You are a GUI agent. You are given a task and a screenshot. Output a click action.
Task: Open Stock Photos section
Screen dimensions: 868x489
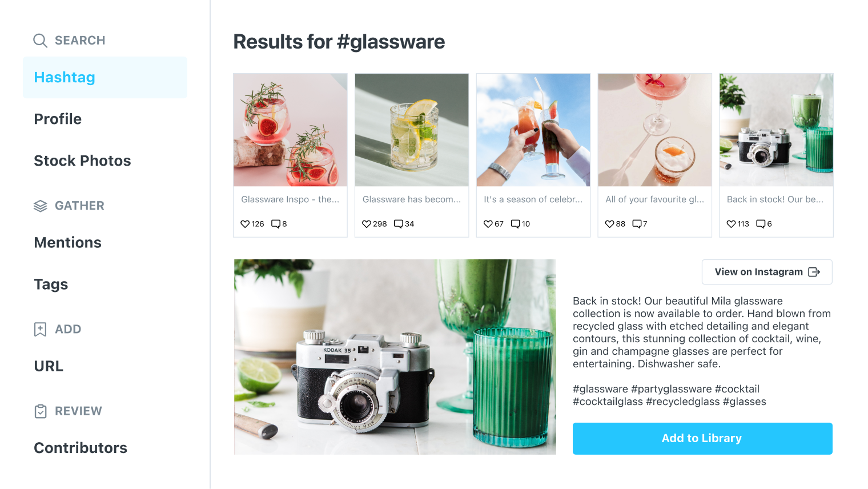coord(82,161)
